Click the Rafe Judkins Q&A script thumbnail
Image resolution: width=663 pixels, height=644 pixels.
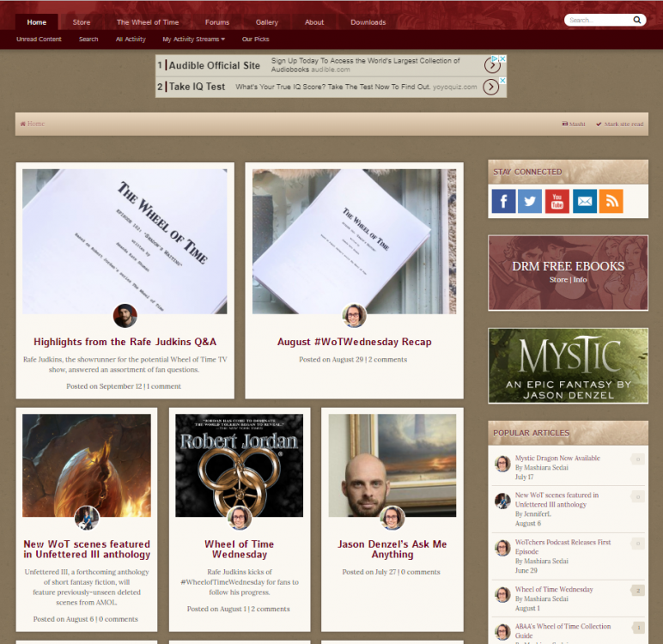click(125, 241)
